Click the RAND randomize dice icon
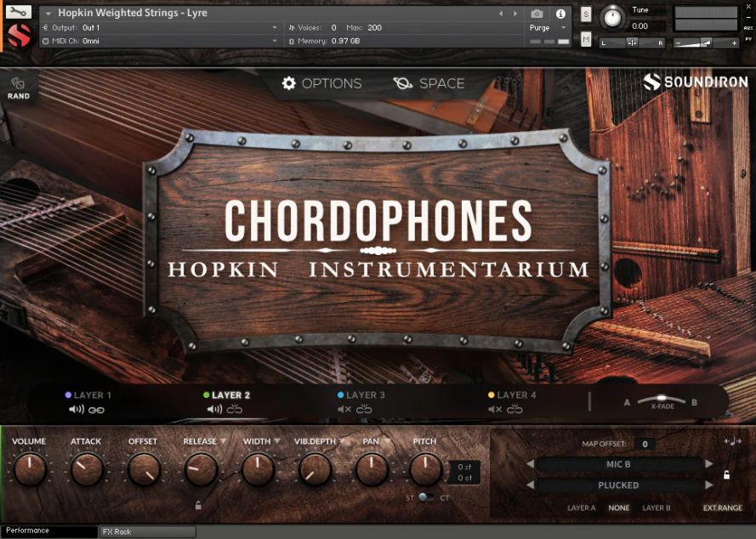The width and height of the screenshot is (756, 539). click(18, 83)
